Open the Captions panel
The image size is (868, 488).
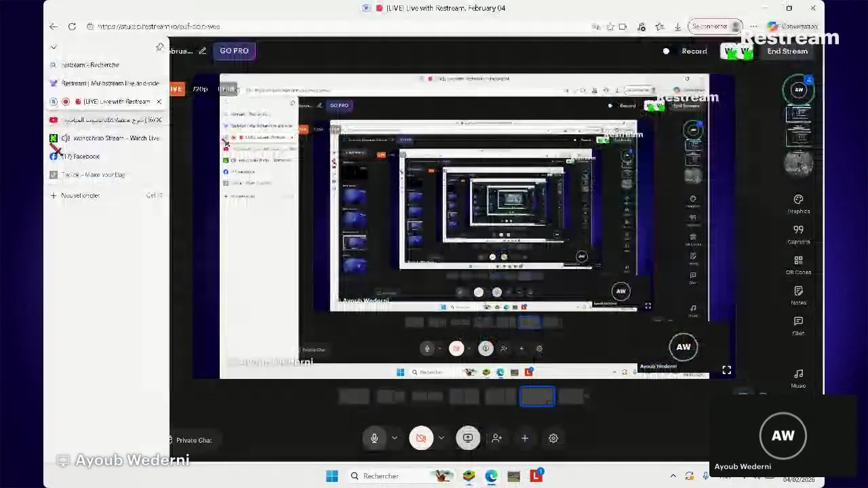798,235
